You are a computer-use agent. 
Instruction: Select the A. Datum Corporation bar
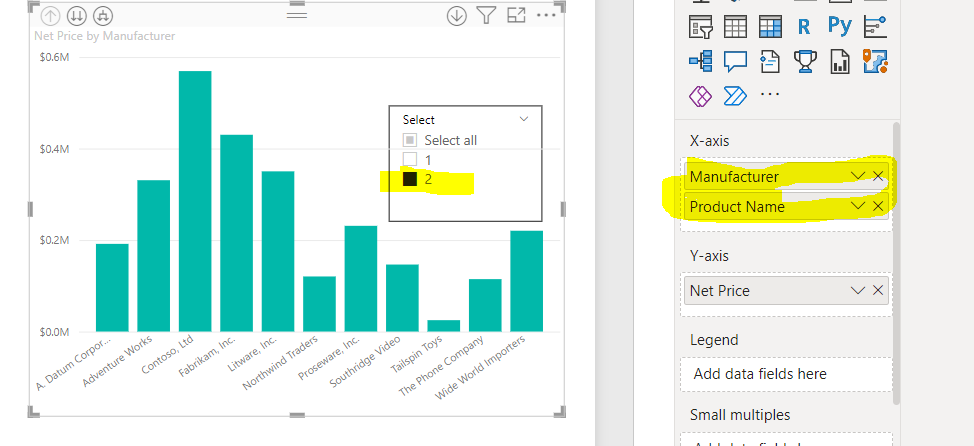click(x=112, y=288)
